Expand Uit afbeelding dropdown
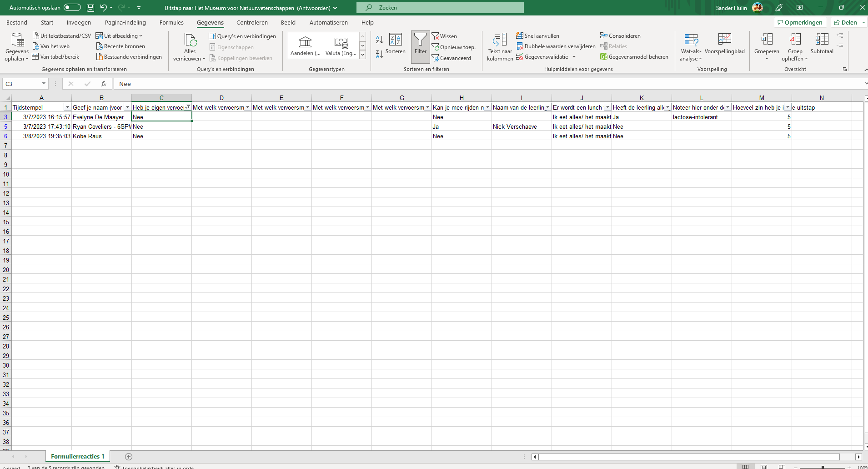This screenshot has height=469, width=868. coord(140,36)
